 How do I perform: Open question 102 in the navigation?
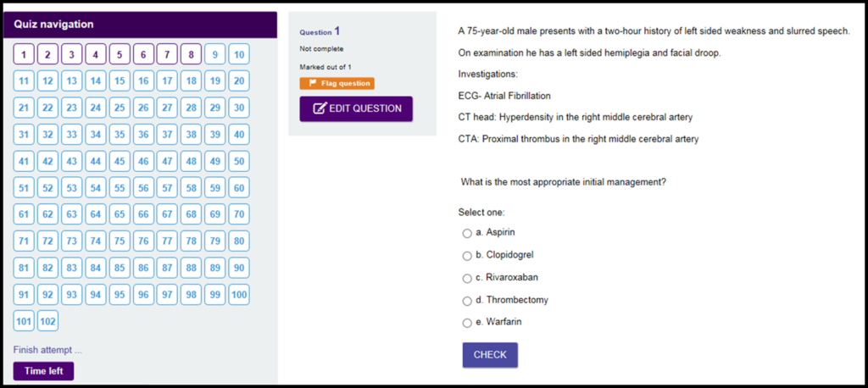coord(47,320)
